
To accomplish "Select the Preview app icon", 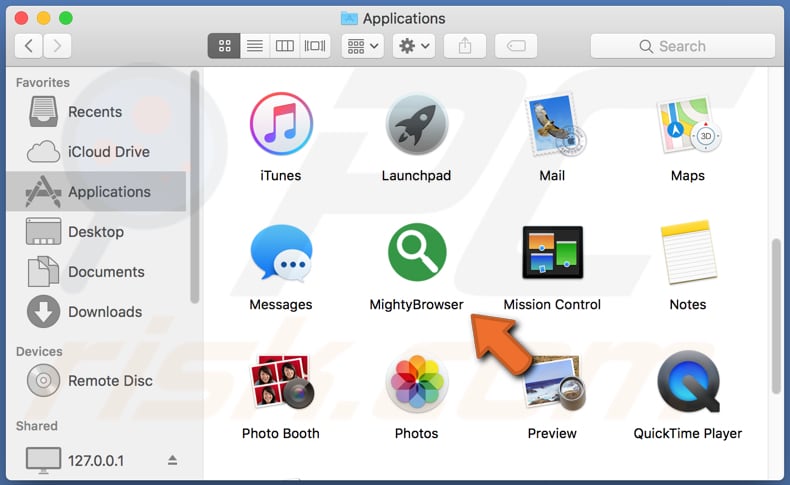I will click(x=554, y=383).
